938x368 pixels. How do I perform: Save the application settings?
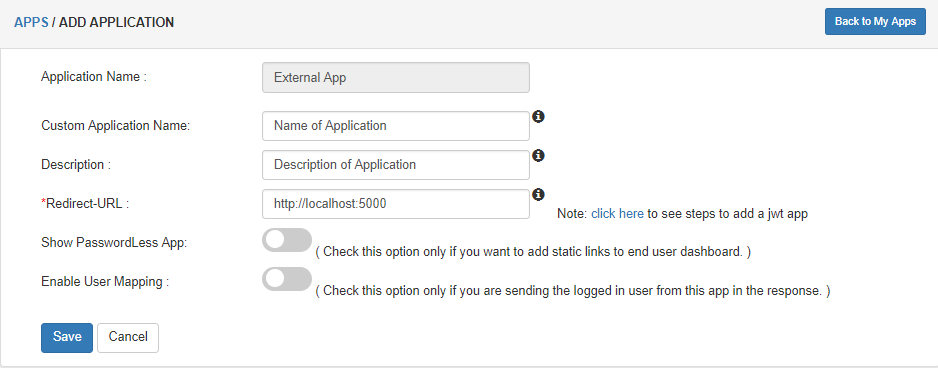pos(67,337)
